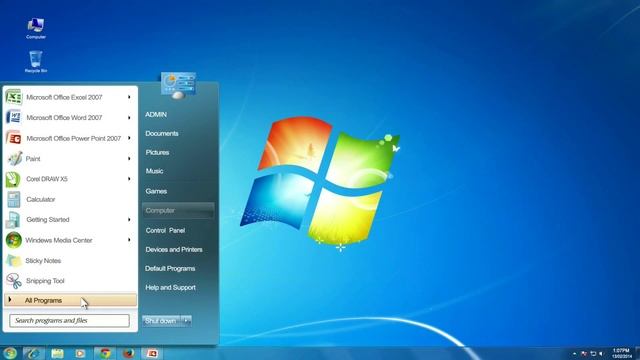Expand Corel DRAW X5 submenu arrow
Viewport: 640px width, 360px height.
(x=129, y=179)
